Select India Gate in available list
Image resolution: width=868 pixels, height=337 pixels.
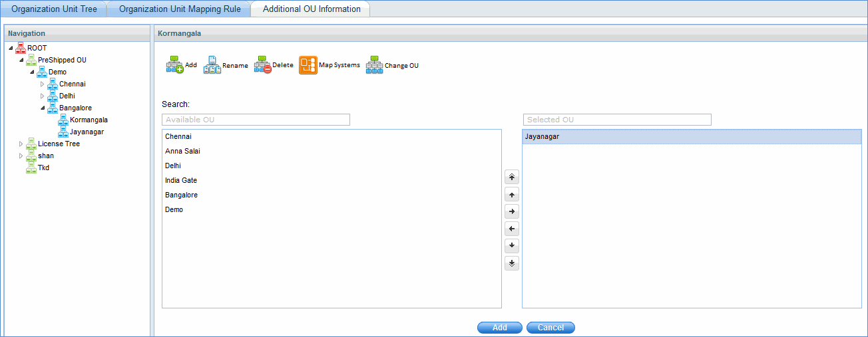coord(181,180)
